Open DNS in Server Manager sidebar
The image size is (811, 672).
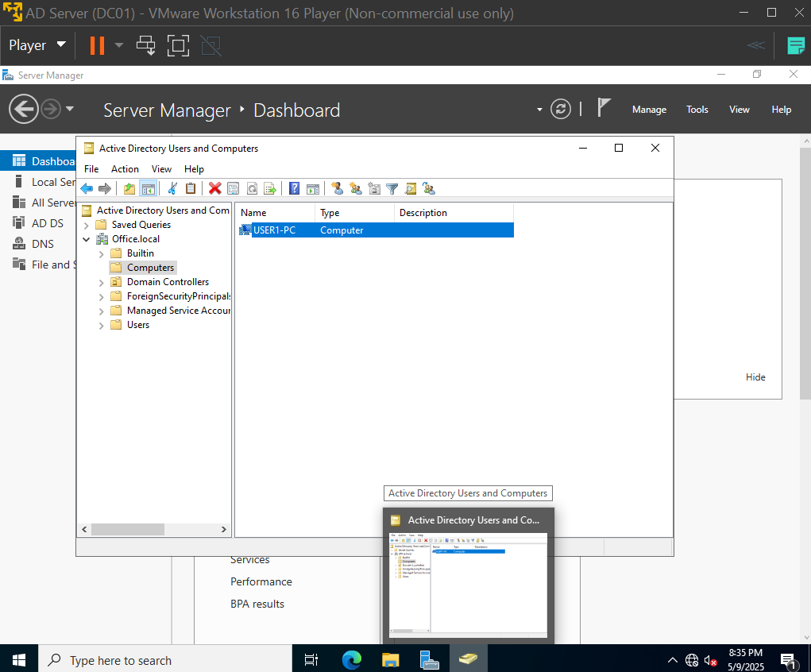(x=42, y=244)
